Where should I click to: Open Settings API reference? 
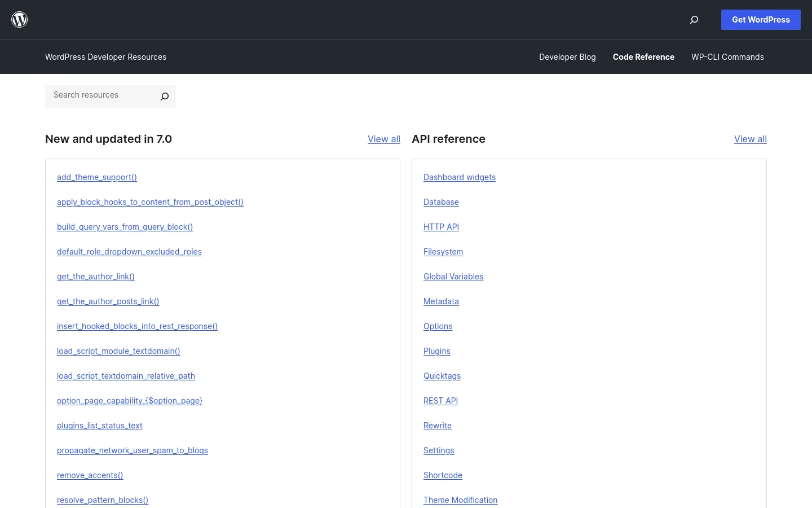click(439, 450)
